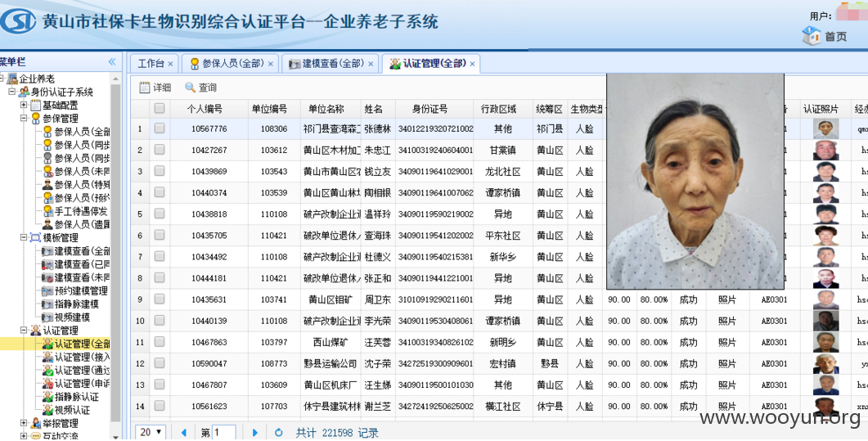This screenshot has width=868, height=441.
Task: Open 参保人员(预约 sidebar item
Action: pyautogui.click(x=76, y=198)
